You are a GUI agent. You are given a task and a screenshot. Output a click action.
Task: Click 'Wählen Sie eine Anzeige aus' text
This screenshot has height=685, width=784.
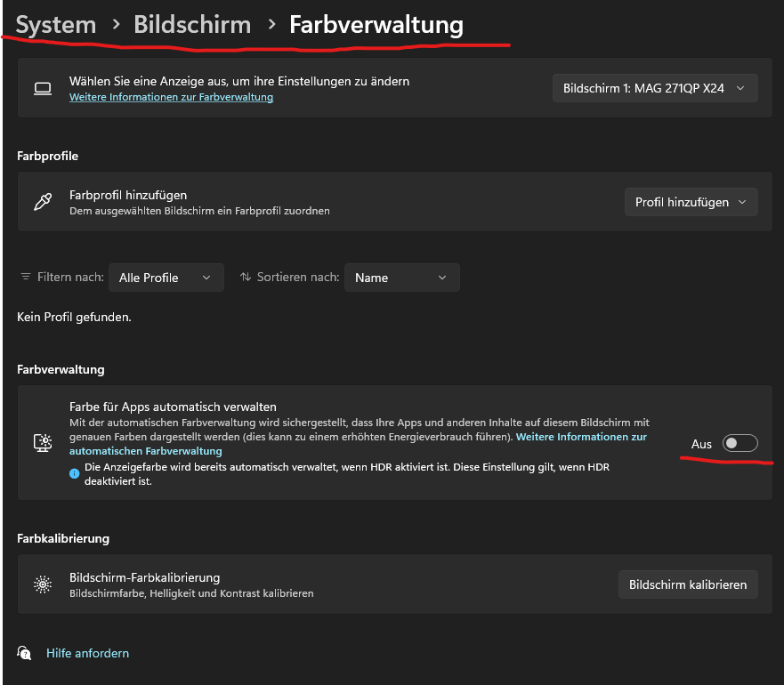click(x=239, y=81)
